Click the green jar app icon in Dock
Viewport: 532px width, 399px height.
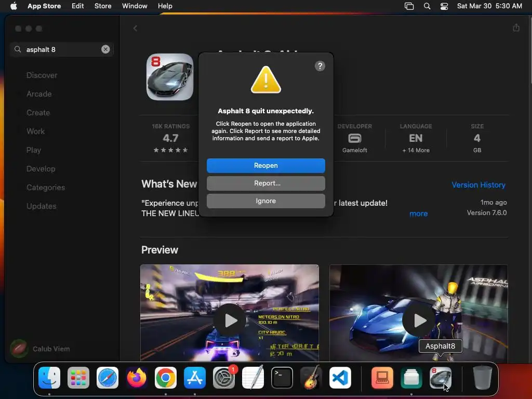[411, 378]
